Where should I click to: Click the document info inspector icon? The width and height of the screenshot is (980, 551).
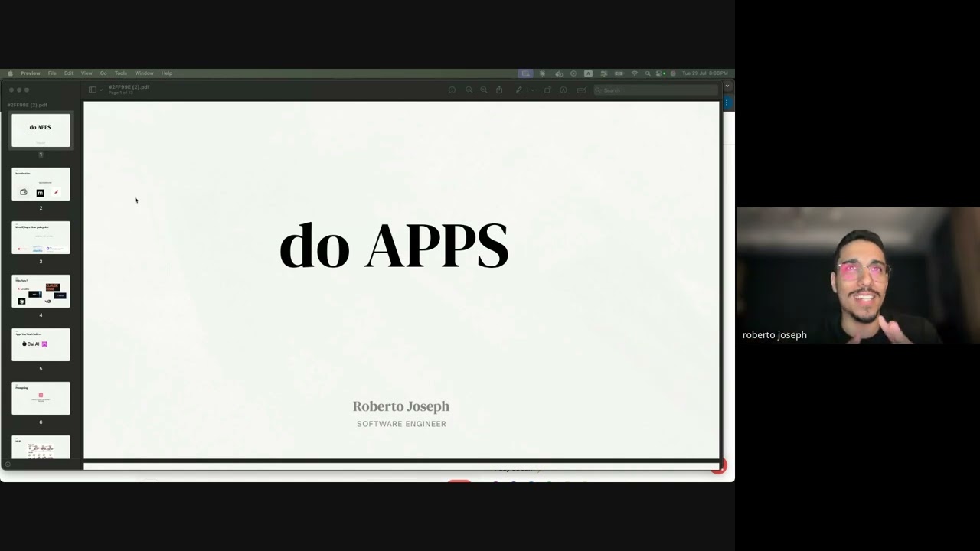pos(452,90)
